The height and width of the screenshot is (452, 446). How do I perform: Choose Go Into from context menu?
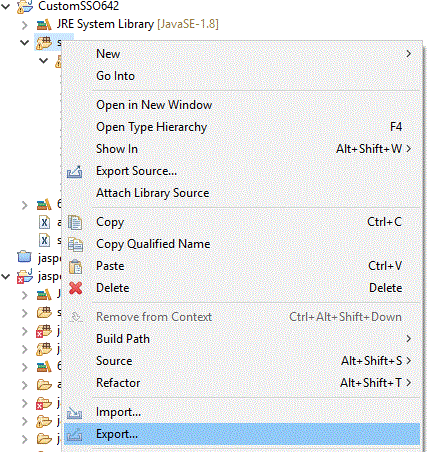click(x=242, y=76)
